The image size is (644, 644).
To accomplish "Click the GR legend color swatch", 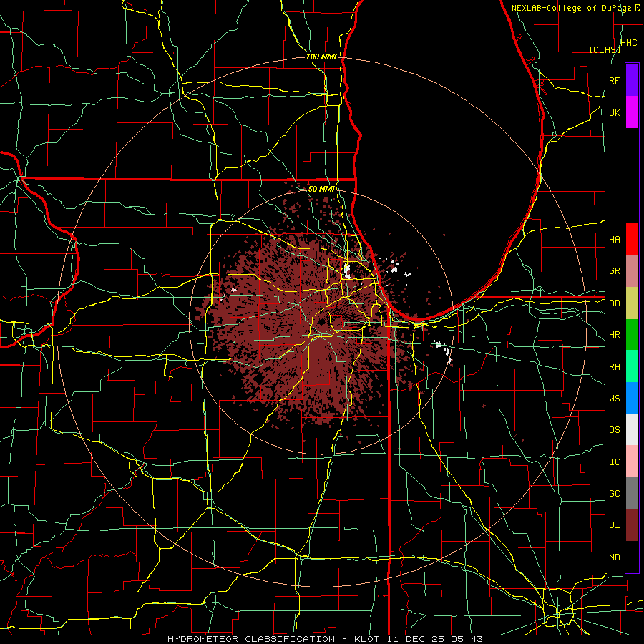I will coord(632,271).
